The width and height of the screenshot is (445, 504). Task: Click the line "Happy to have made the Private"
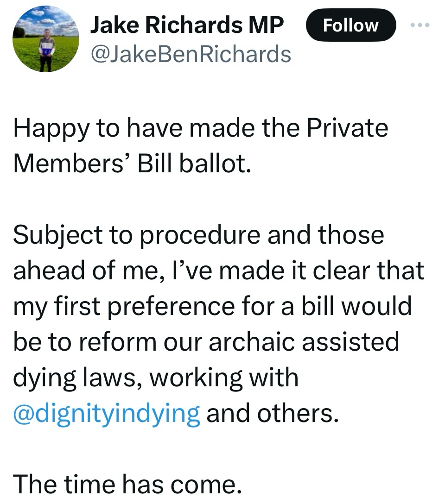click(x=200, y=127)
